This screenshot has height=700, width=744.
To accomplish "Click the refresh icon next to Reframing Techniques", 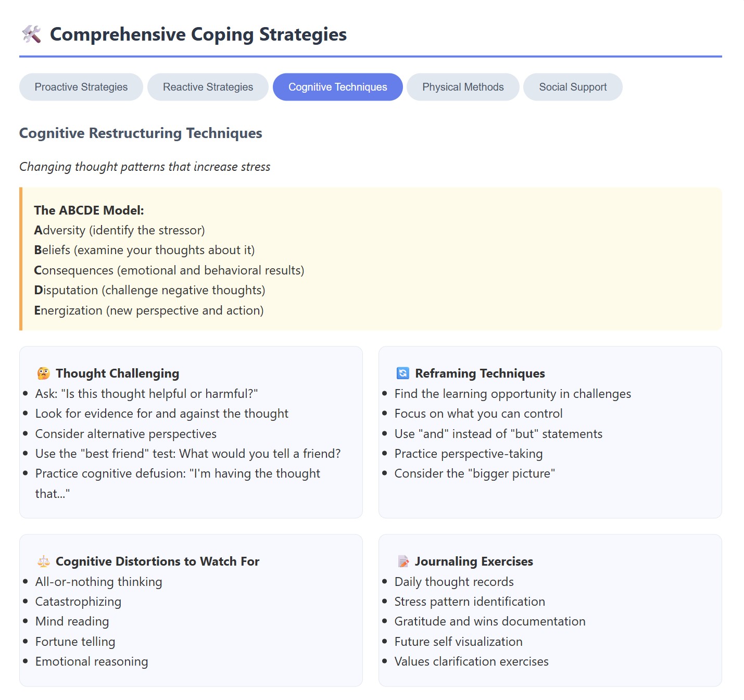I will pos(402,373).
